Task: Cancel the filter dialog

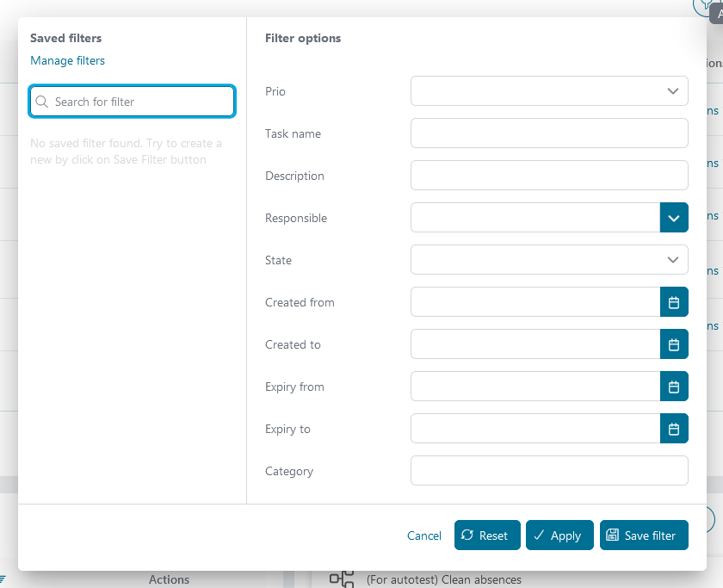Action: pyautogui.click(x=423, y=535)
